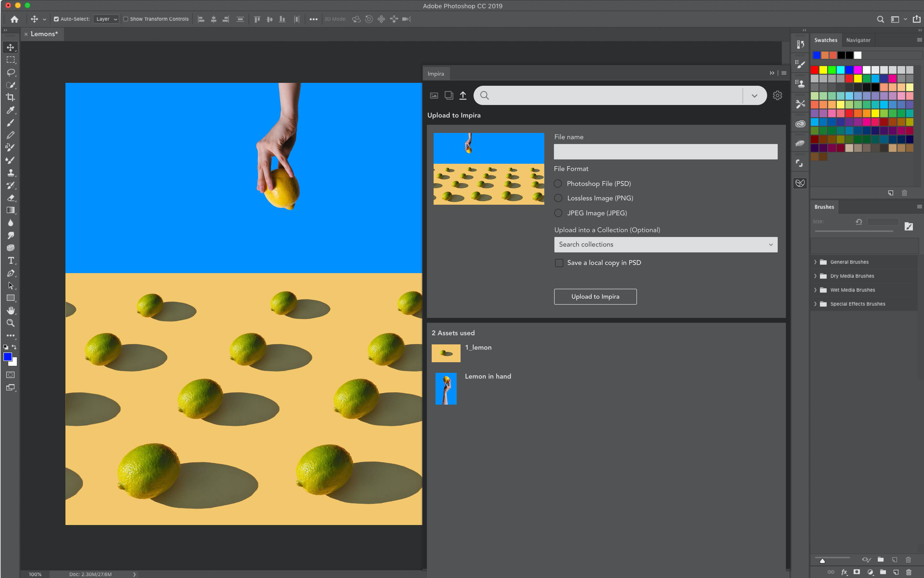The height and width of the screenshot is (578, 924).
Task: Choose JPEG Image (JPEG) format
Action: [558, 213]
